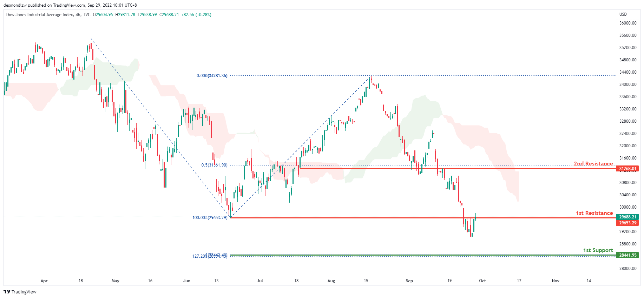
Task: Click the Apr label on time axis
Action: [44, 281]
